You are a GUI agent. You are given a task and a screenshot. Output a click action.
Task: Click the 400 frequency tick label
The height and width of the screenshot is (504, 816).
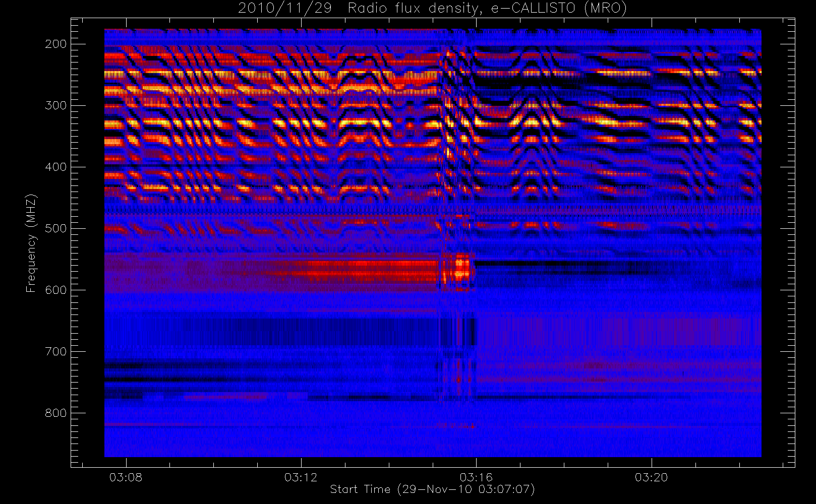56,167
